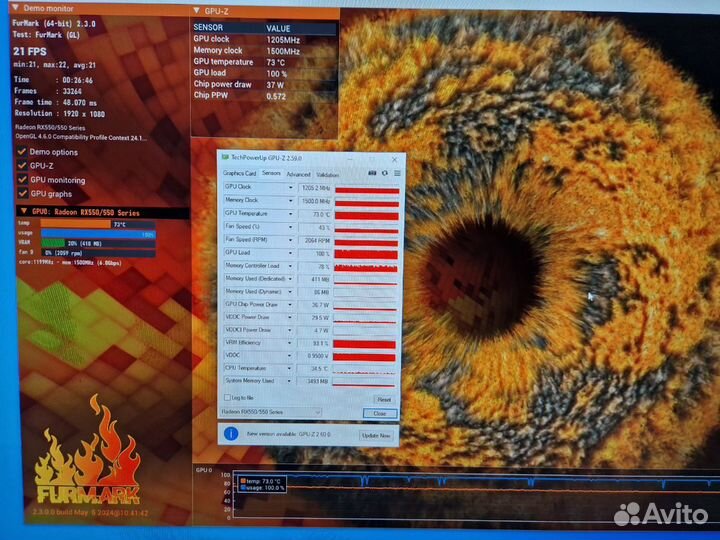Toggle the GPU monitoring checkbox
The height and width of the screenshot is (540, 720).
(x=22, y=180)
